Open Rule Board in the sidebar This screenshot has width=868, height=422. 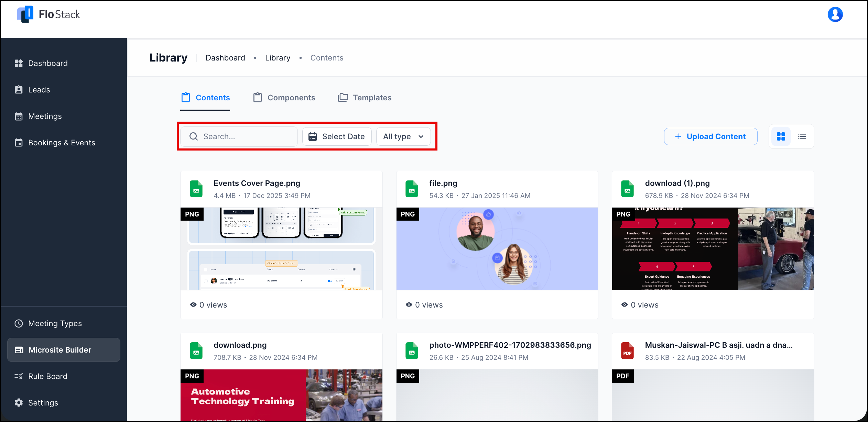[x=64, y=376]
